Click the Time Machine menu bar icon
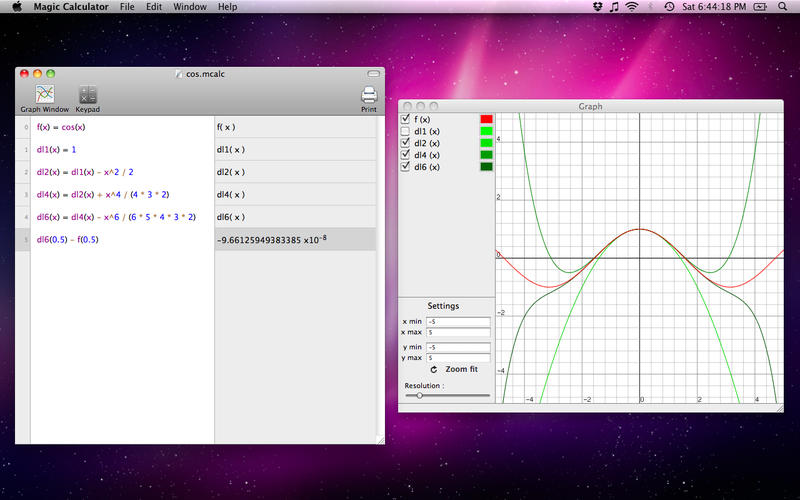The height and width of the screenshot is (500, 800). pyautogui.click(x=668, y=6)
